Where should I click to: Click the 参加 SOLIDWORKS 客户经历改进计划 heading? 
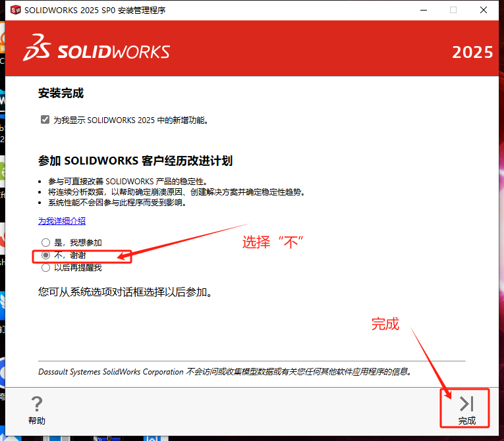tap(135, 161)
